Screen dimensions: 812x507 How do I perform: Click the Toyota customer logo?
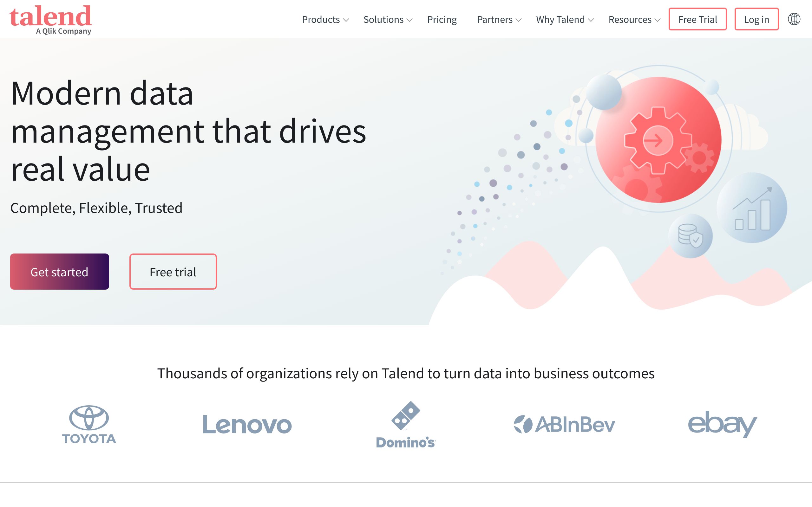click(89, 425)
